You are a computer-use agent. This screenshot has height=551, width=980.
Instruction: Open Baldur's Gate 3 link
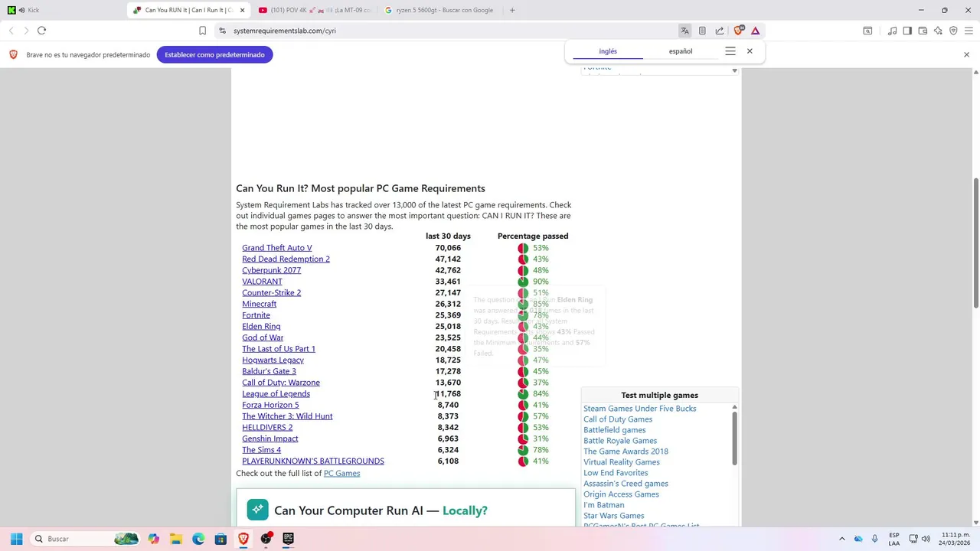[x=269, y=371]
